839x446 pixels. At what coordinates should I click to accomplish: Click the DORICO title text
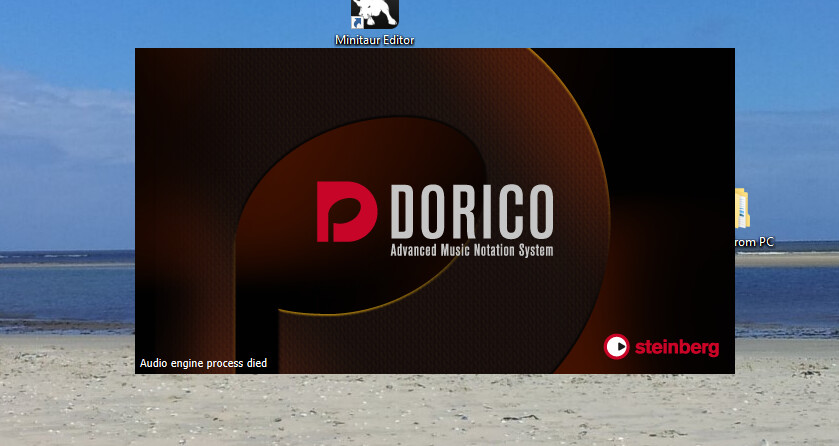[x=472, y=212]
